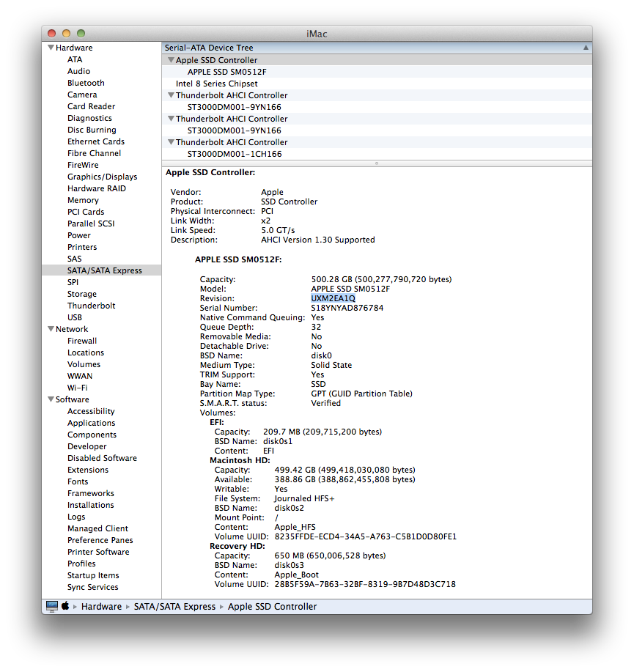Show Disc Burning details
The height and width of the screenshot is (672, 634).
[x=92, y=130]
